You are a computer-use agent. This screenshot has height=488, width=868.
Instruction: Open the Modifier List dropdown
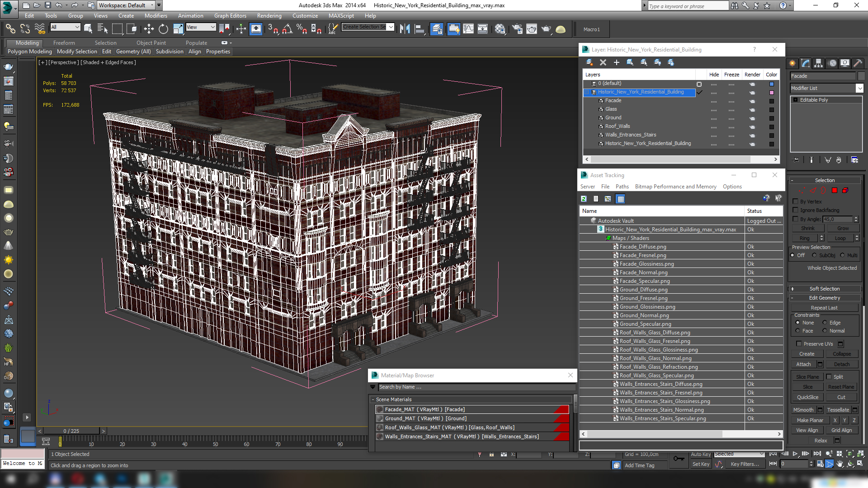[859, 88]
